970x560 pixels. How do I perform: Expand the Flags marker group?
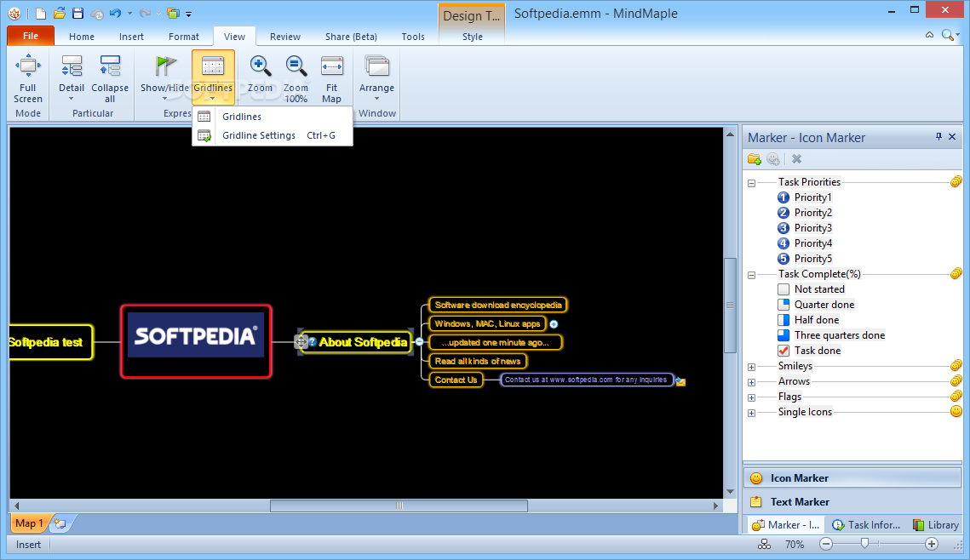tap(752, 398)
